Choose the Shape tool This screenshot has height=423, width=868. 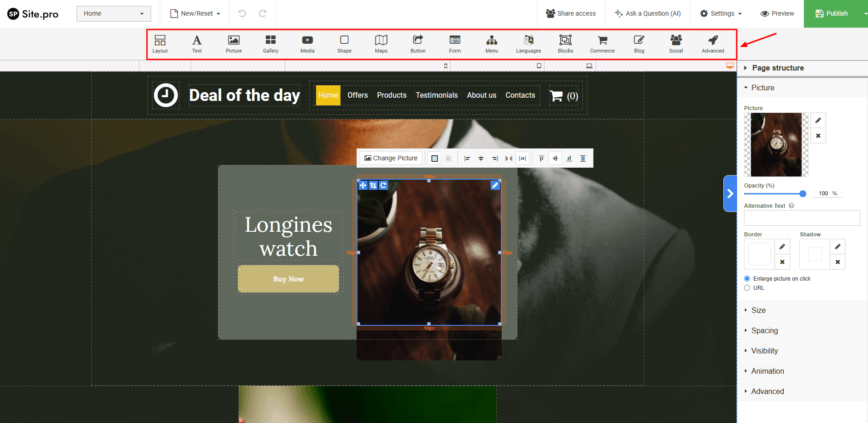click(x=344, y=44)
